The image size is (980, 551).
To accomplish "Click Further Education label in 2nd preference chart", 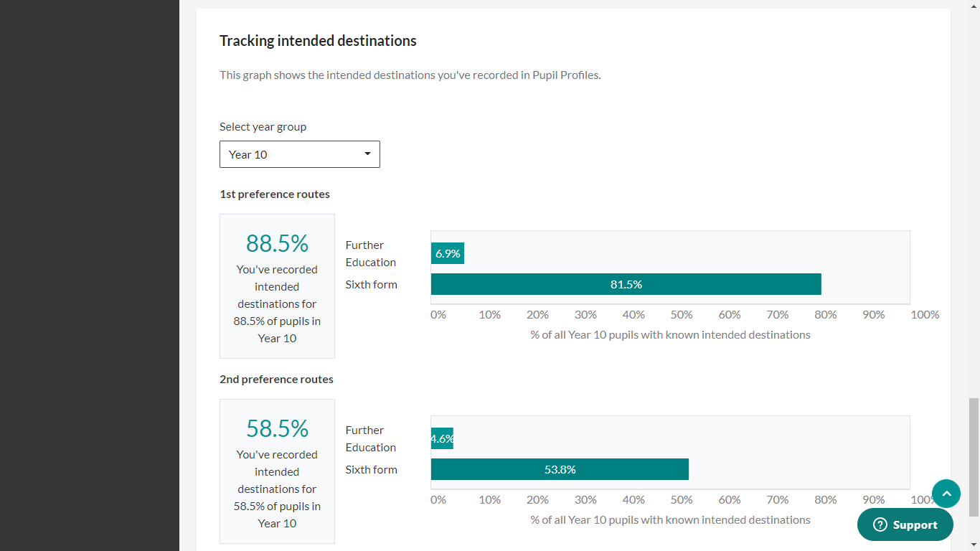I will (x=370, y=438).
